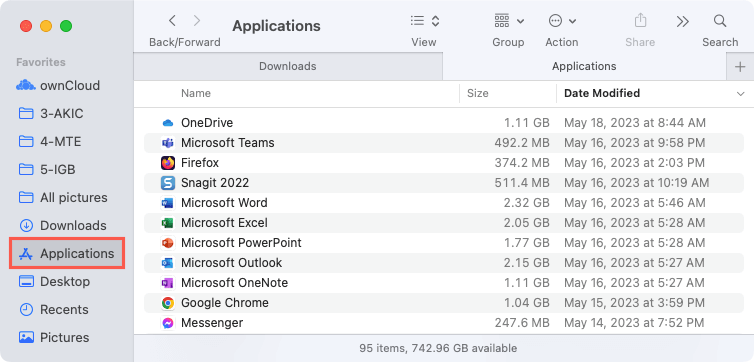
Task: Click the Microsoft Teams file name
Action: tap(227, 143)
